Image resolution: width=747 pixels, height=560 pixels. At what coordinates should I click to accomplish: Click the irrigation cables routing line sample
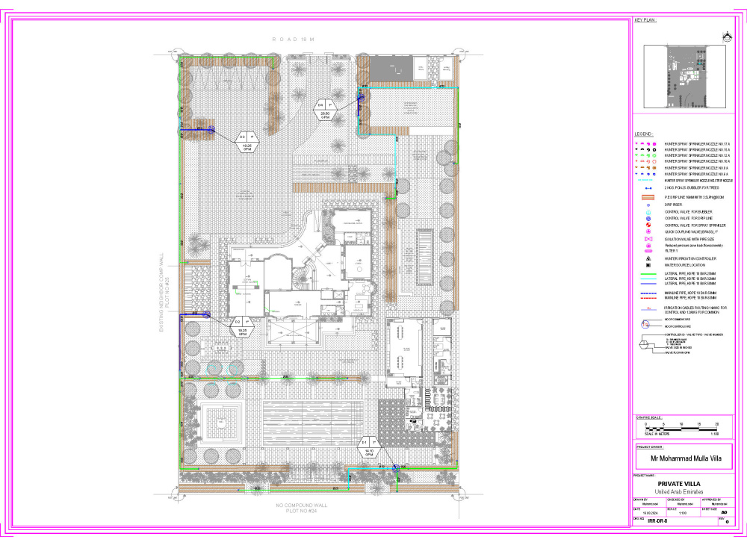648,310
